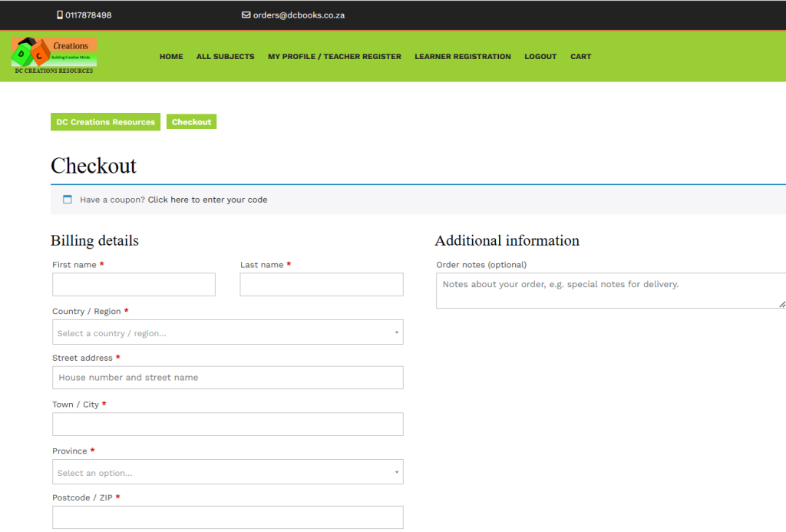Viewport: 786px width, 532px height.
Task: Click the Postcode / ZIP field
Action: click(227, 517)
